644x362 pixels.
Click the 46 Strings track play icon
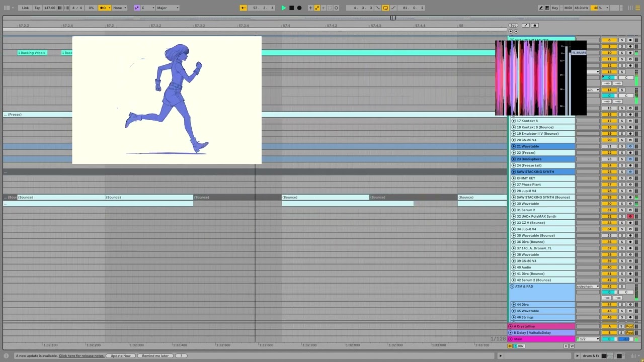pos(514,317)
